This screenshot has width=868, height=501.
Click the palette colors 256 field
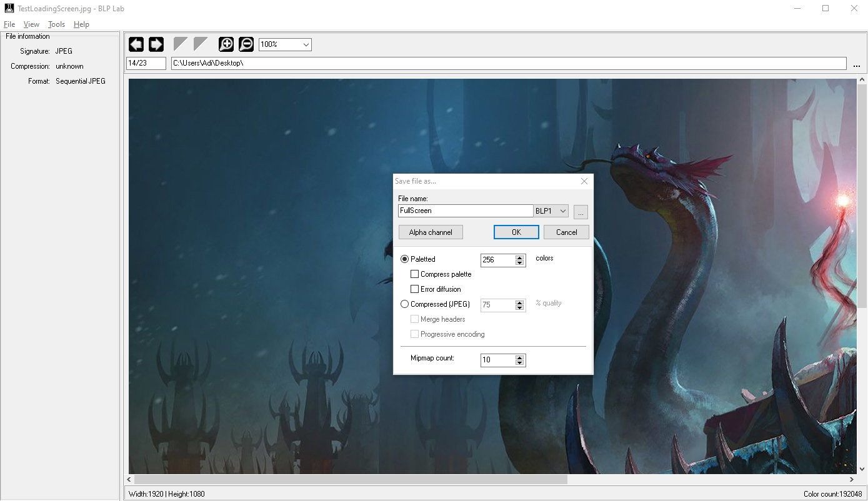point(498,260)
